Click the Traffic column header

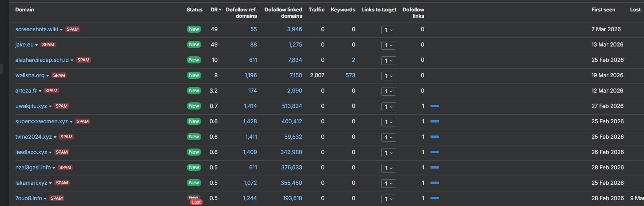[316, 9]
